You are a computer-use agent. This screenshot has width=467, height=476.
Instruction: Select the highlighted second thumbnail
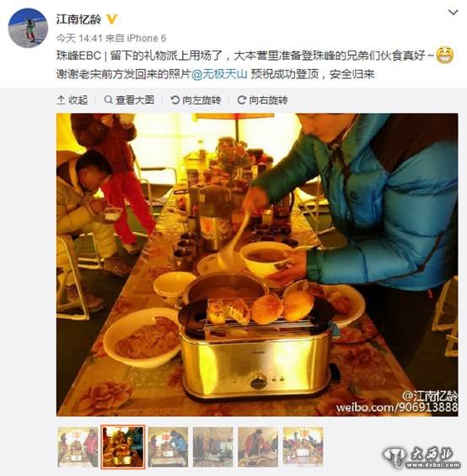click(123, 447)
